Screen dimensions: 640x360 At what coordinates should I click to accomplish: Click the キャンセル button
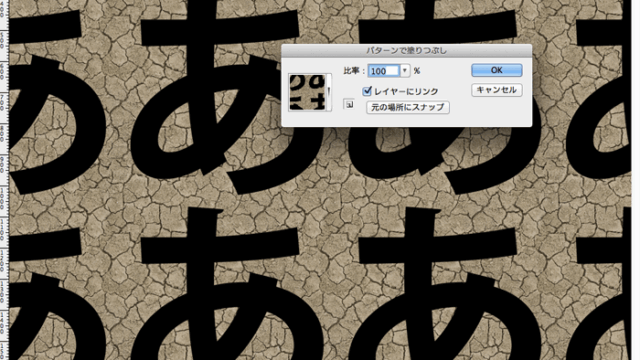click(x=496, y=90)
